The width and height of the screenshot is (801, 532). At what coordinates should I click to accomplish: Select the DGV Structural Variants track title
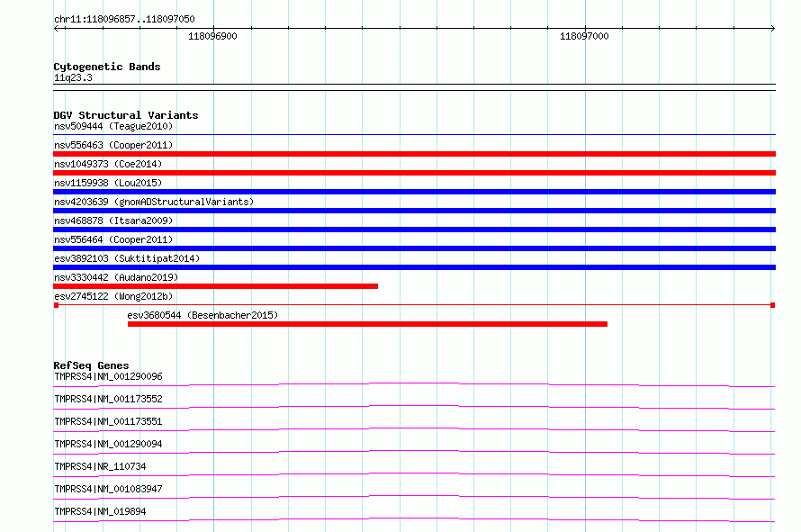point(126,115)
